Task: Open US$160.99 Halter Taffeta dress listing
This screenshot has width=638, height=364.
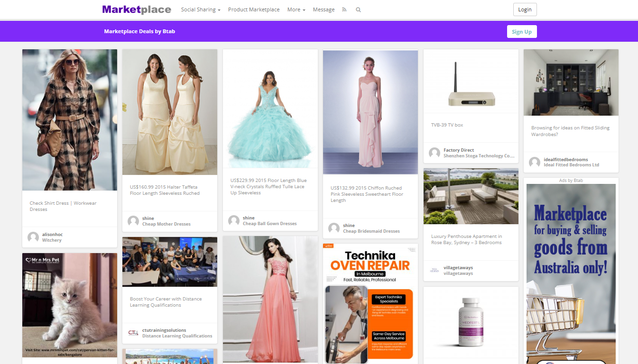Action: click(x=165, y=190)
